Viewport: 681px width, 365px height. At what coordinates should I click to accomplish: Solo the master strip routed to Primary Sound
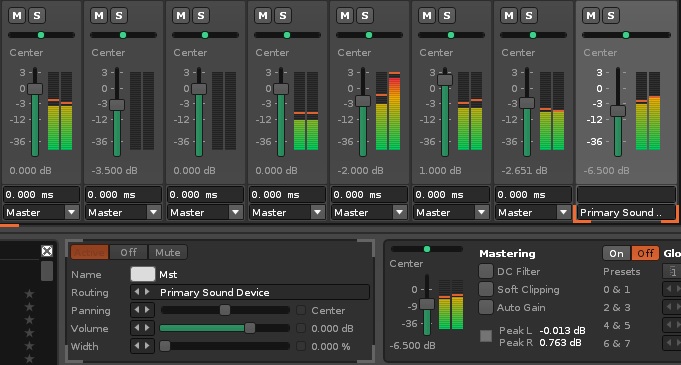(611, 16)
